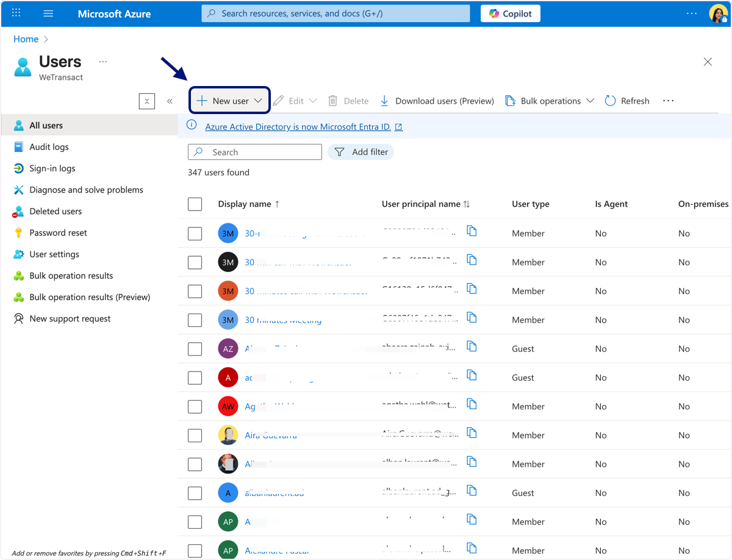The image size is (732, 560).
Task: Click the Refresh icon in toolbar
Action: tap(610, 101)
